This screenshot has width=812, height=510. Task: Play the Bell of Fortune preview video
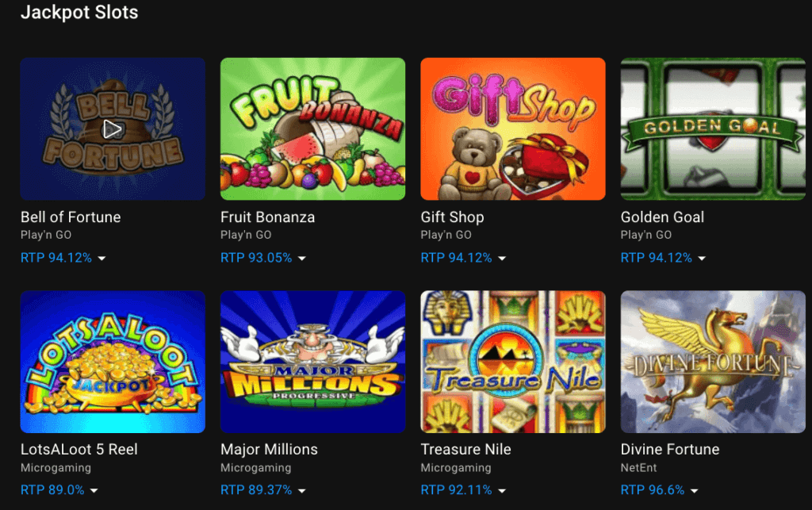tap(112, 128)
